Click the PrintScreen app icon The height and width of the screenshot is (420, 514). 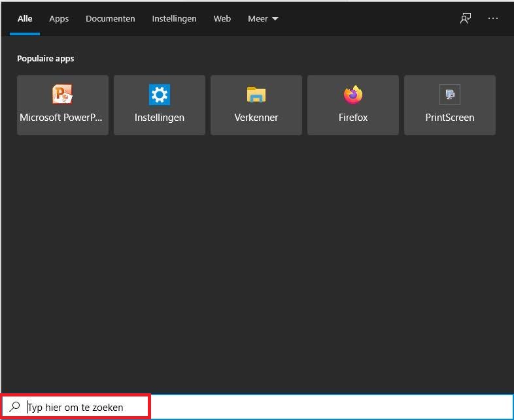450,95
